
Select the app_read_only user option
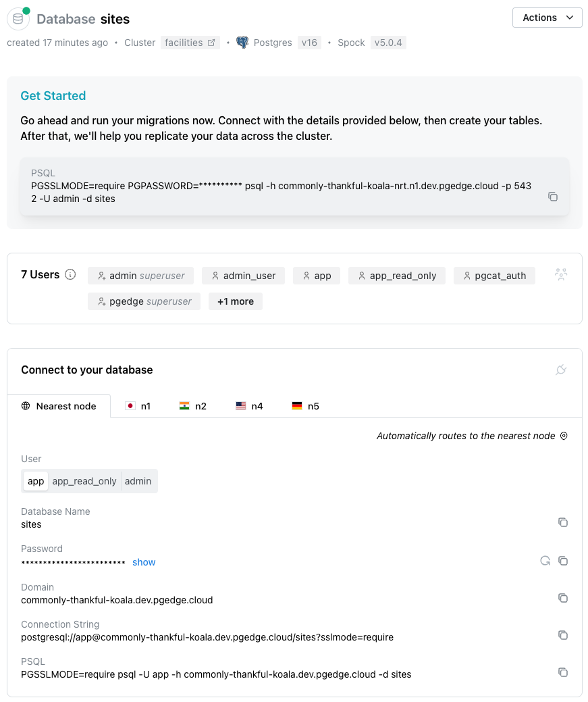84,481
